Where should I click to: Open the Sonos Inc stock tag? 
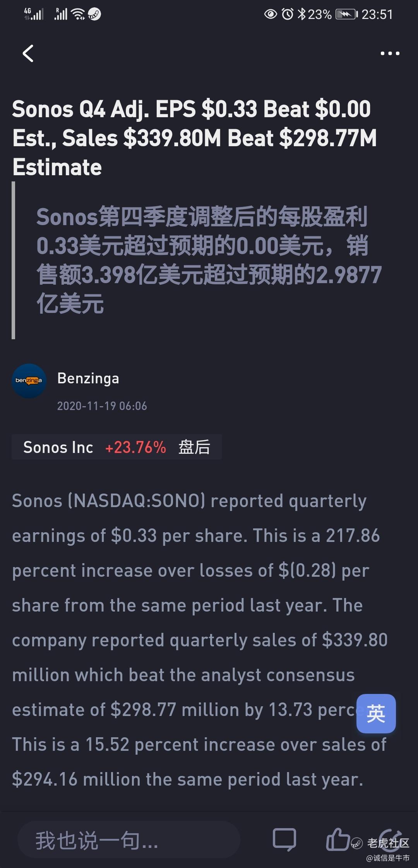coord(58,447)
